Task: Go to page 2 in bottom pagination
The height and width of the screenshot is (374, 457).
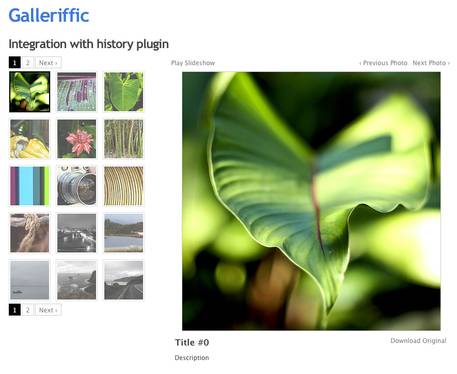Action: [28, 310]
